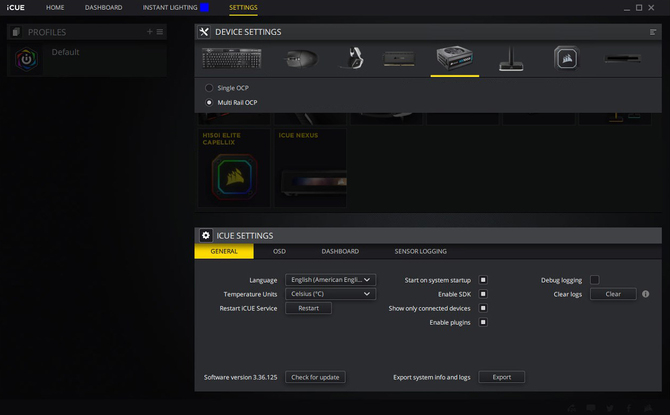670x415 pixels.
Task: Click the Check for update button
Action: coord(315,377)
